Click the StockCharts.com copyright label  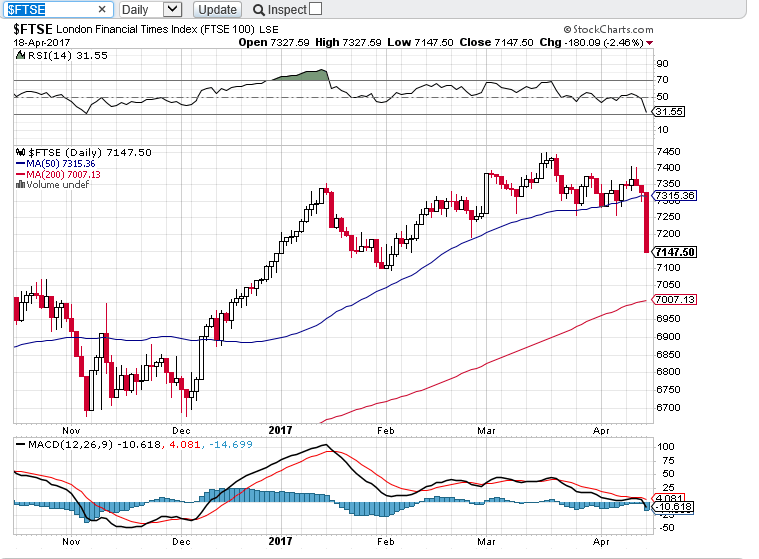coord(608,30)
